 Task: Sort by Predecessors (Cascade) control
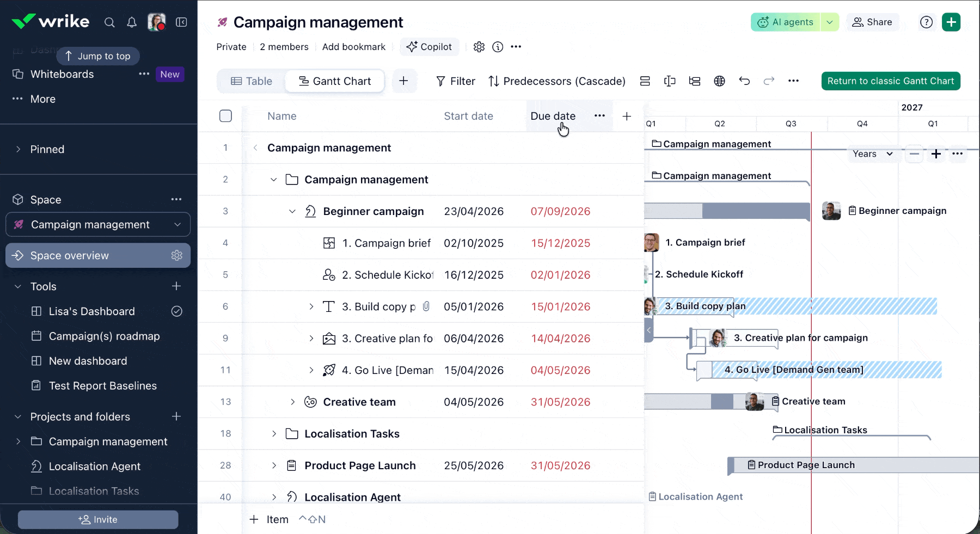557,81
